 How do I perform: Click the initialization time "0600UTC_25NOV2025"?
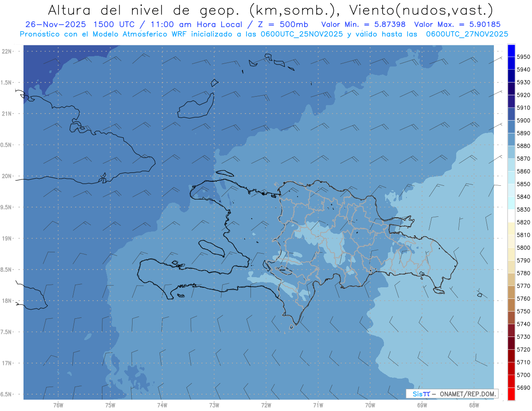coord(301,34)
